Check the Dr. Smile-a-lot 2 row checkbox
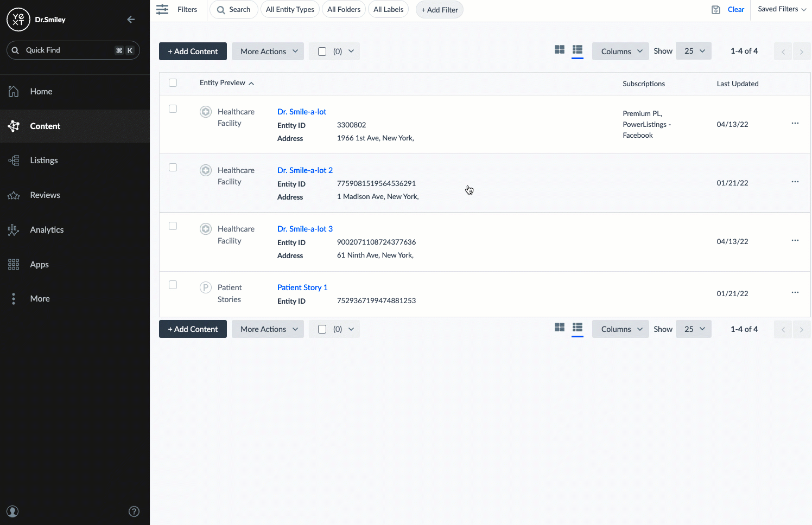Screen dimensions: 812x525 point(173,167)
